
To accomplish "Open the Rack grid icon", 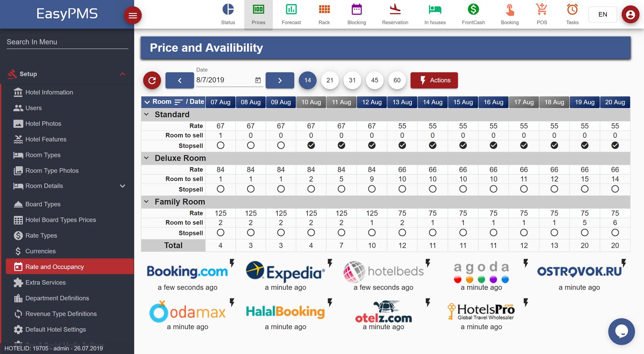I will 324,9.
